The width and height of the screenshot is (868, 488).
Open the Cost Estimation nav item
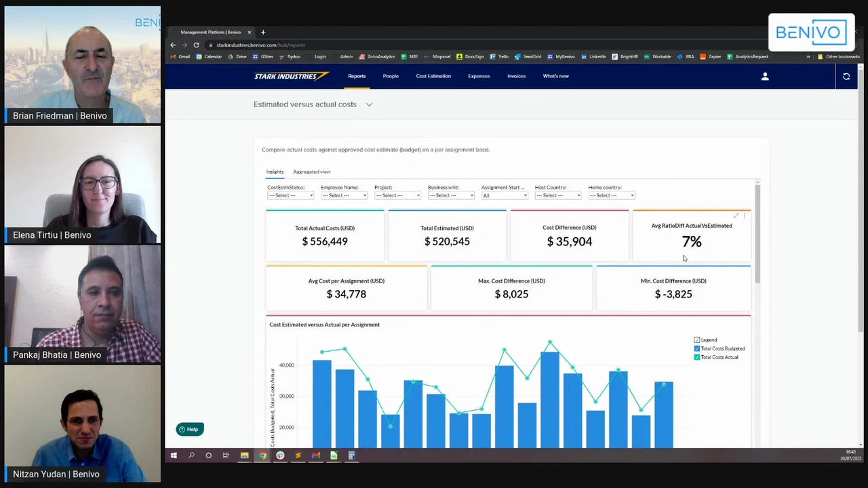coord(433,76)
